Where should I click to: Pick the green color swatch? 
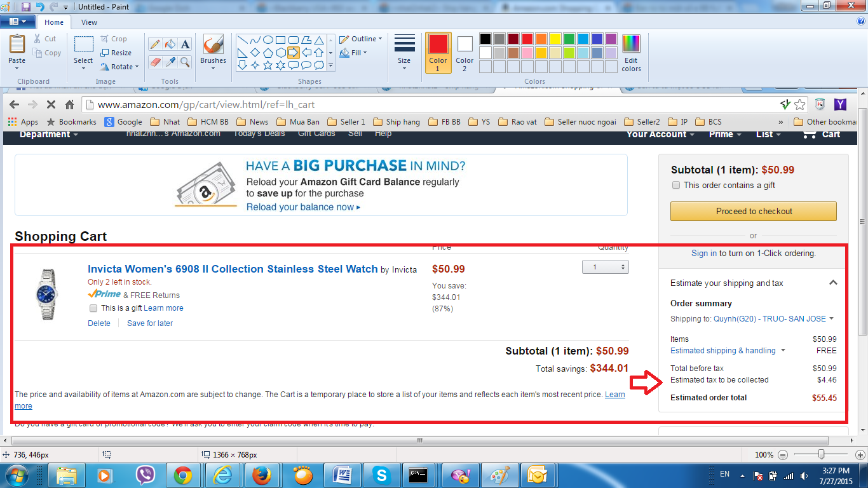pyautogui.click(x=569, y=39)
